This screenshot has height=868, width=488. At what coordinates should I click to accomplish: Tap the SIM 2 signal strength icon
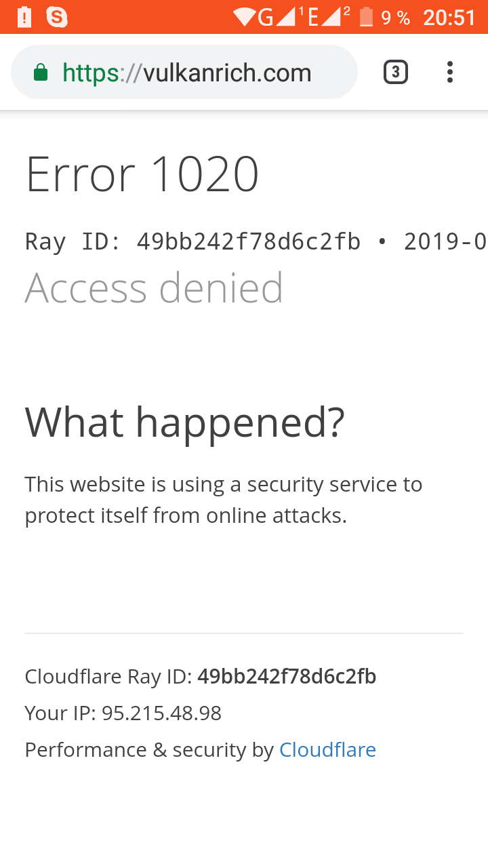331,17
